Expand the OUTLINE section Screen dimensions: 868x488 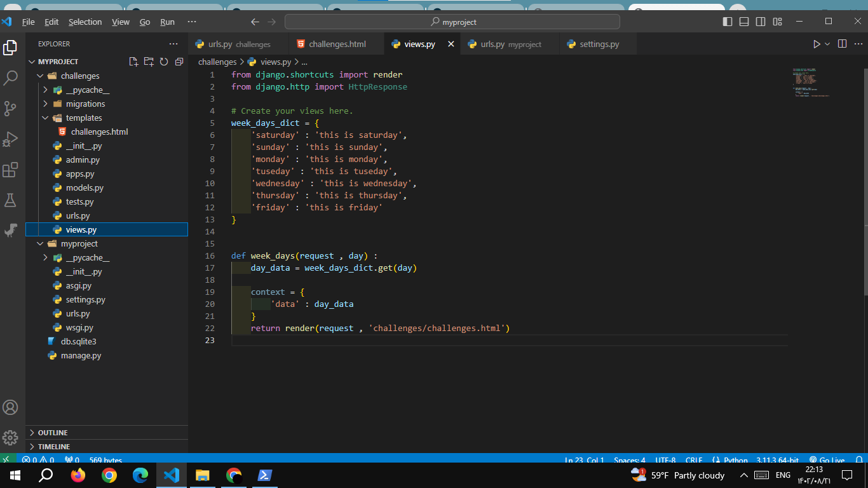click(x=52, y=433)
